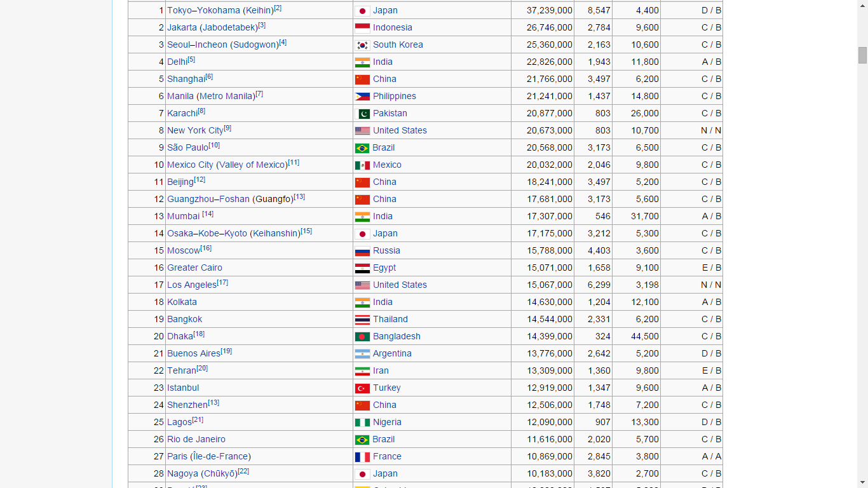Click the South Korea flag icon
Viewport: 868px width, 488px height.
tap(362, 45)
